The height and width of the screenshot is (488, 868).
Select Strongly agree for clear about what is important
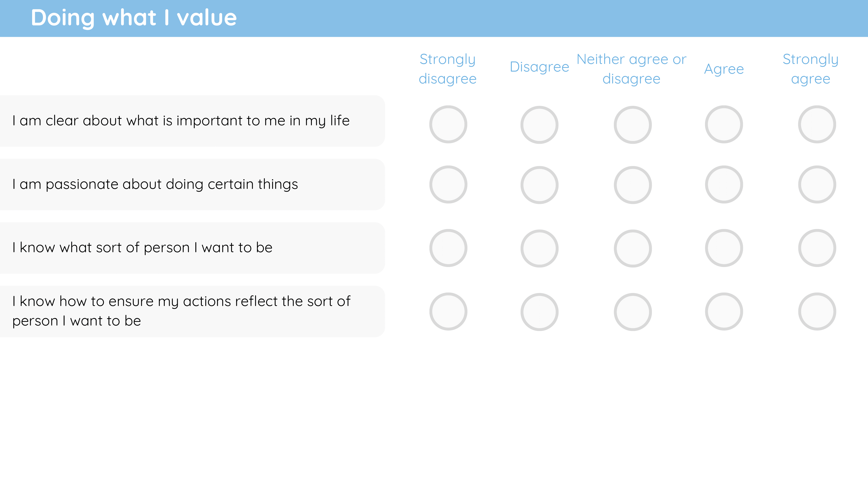coord(817,125)
